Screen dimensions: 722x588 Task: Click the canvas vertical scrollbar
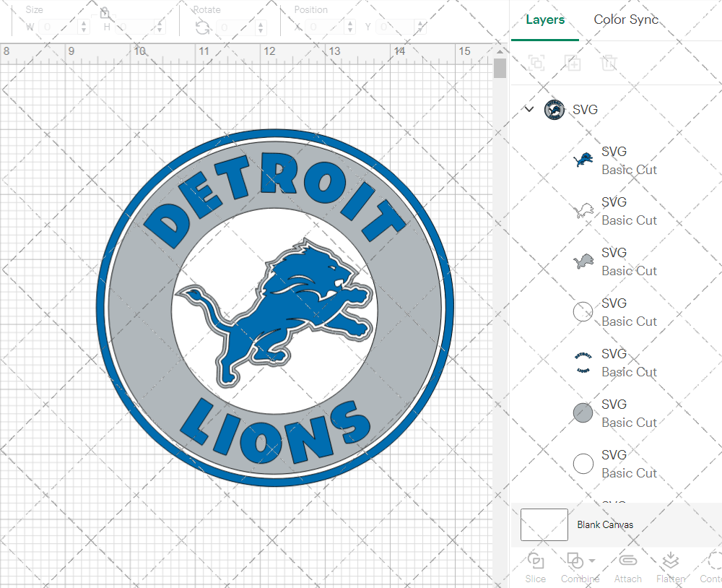(499, 69)
